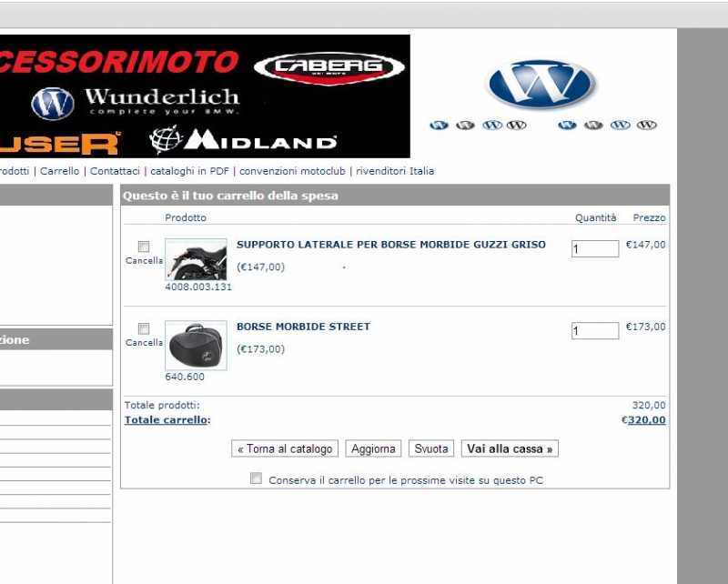Image resolution: width=728 pixels, height=584 pixels.
Task: Open the Carrello menu link
Action: pos(59,171)
